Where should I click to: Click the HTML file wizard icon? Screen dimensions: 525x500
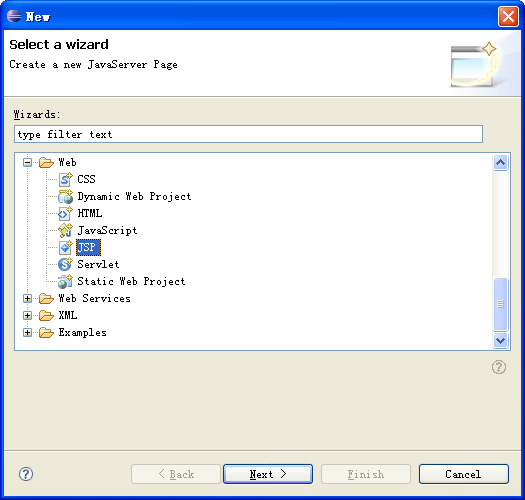[65, 214]
